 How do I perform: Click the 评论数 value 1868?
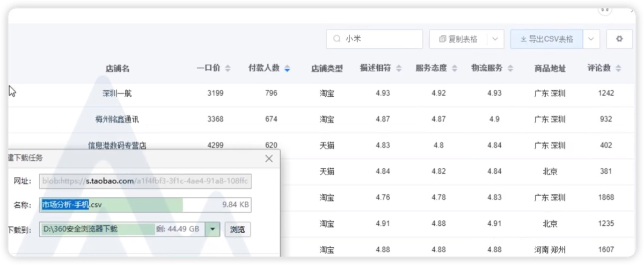pos(606,197)
